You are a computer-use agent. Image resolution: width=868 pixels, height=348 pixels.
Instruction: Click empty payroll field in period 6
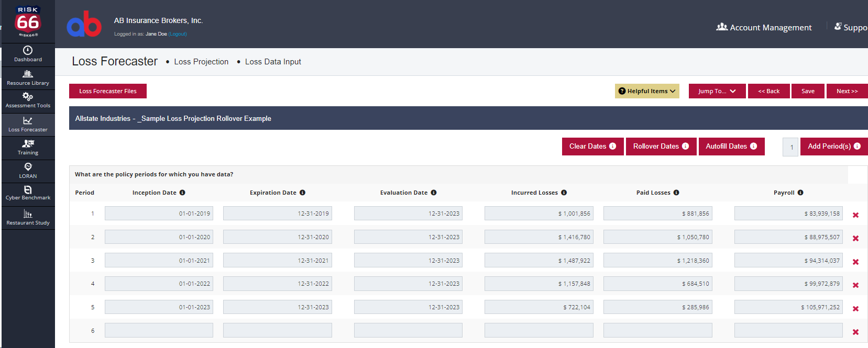coord(788,330)
